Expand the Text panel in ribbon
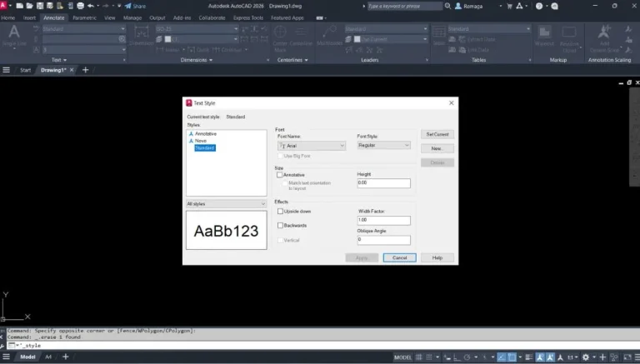 [59, 60]
